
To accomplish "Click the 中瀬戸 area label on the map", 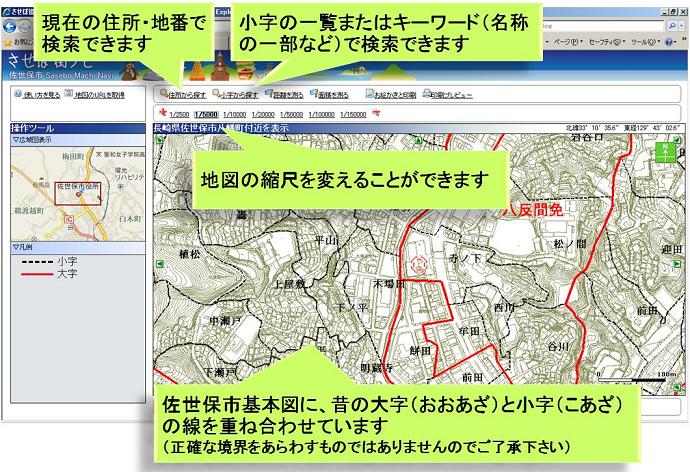I will (225, 321).
